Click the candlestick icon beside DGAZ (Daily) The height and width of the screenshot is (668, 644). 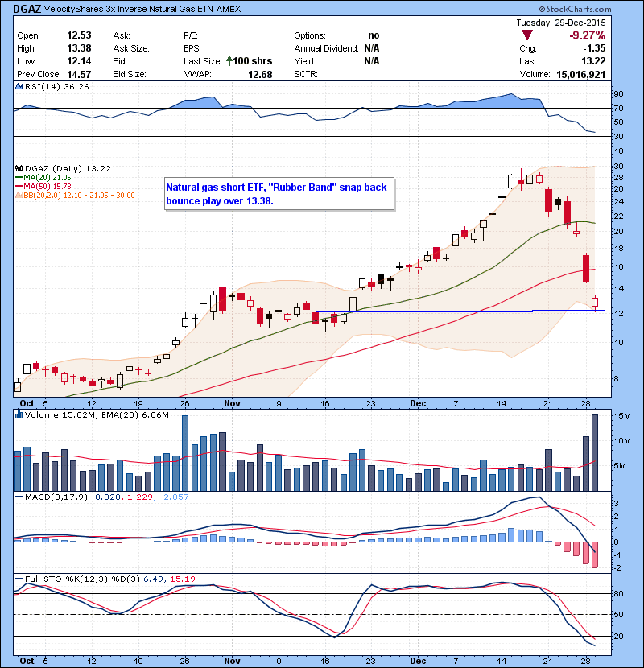coord(19,169)
